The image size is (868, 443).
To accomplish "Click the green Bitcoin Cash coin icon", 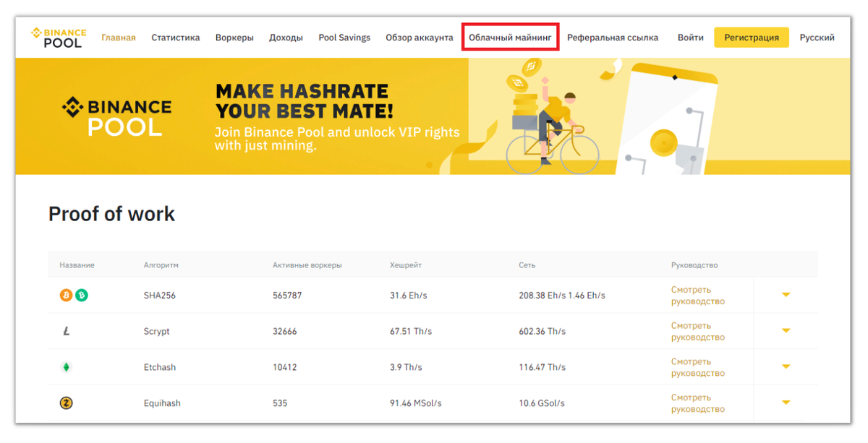I will pyautogui.click(x=82, y=295).
